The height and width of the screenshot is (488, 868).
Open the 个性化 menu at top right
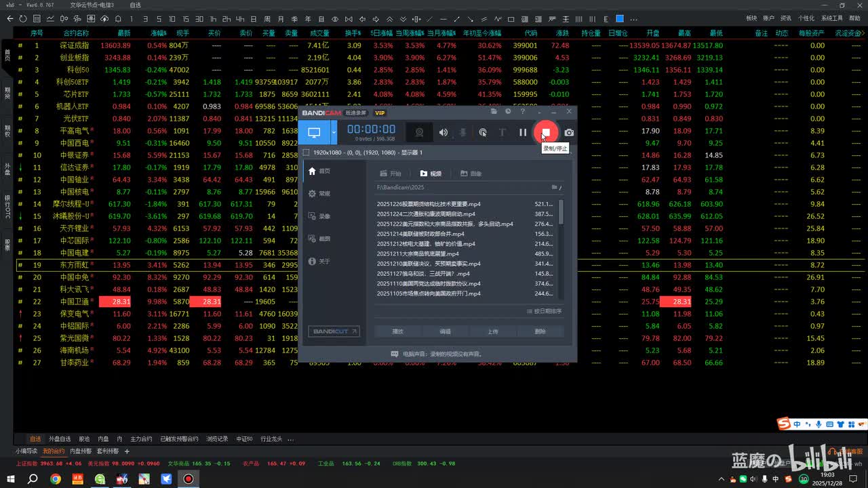[x=806, y=18]
